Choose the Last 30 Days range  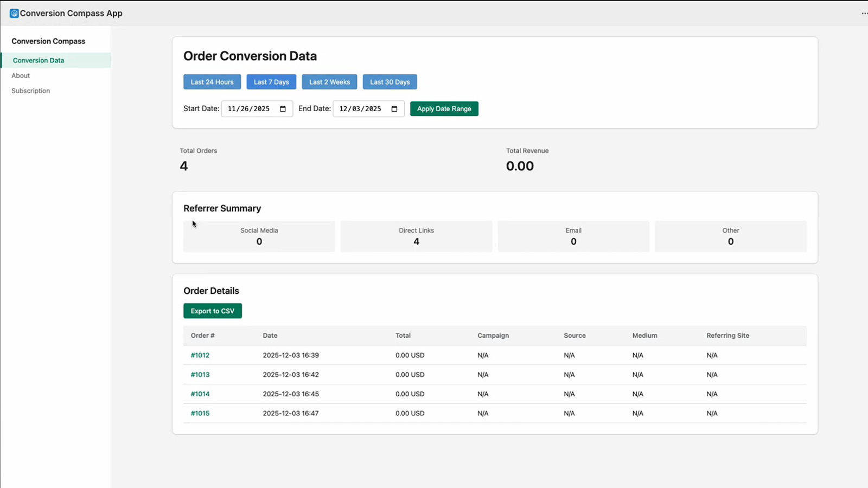pos(390,82)
